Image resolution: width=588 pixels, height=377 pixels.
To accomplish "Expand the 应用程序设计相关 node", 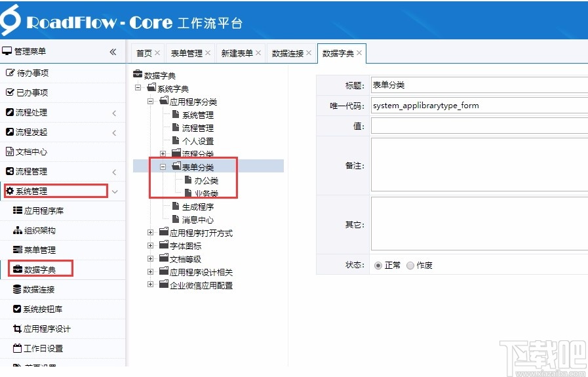I will (150, 271).
